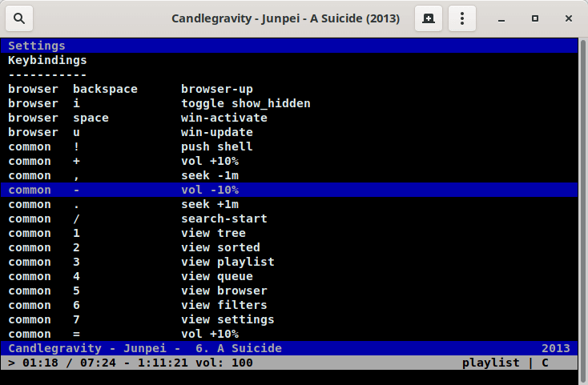The image size is (588, 385).
Task: Select the view settings binding row
Action: pyautogui.click(x=289, y=320)
